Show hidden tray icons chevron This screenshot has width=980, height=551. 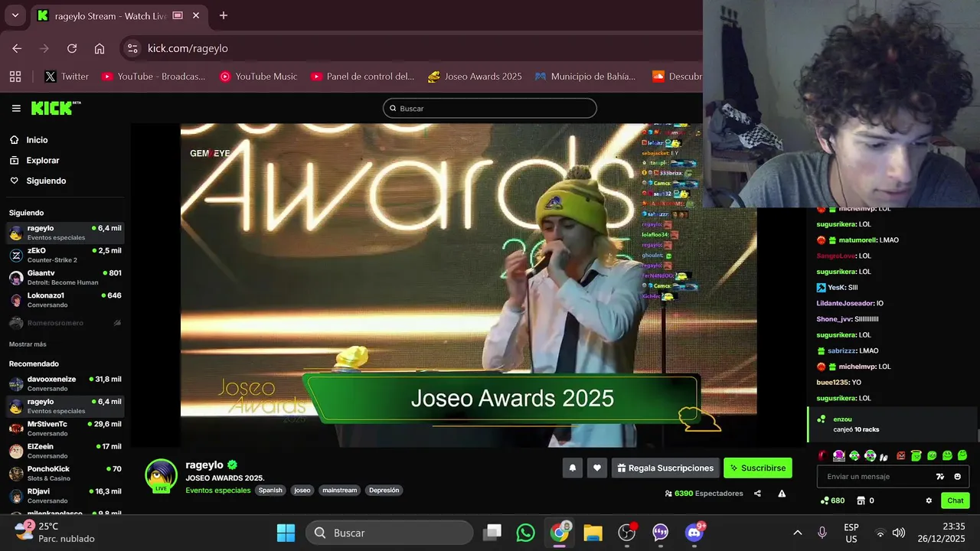[797, 533]
